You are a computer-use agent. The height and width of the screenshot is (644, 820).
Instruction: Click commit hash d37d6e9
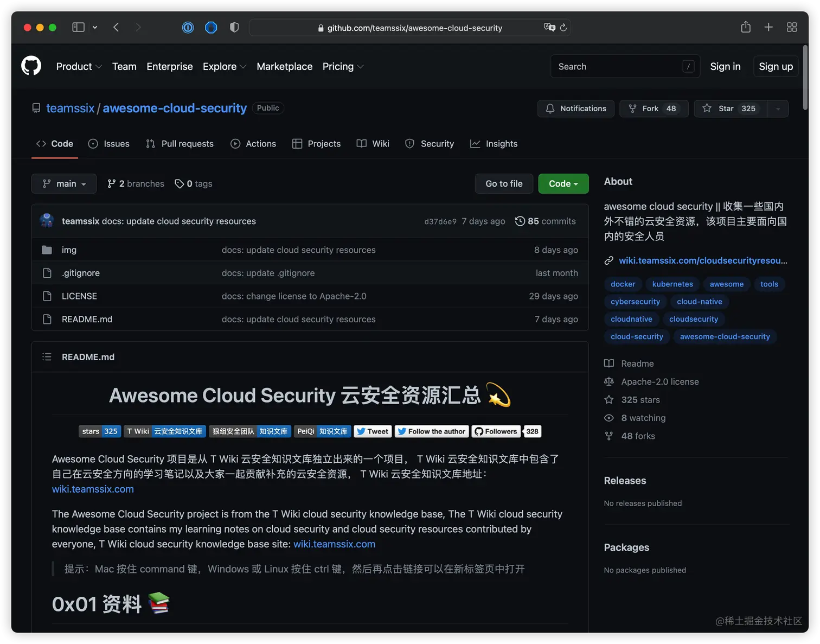click(x=440, y=221)
